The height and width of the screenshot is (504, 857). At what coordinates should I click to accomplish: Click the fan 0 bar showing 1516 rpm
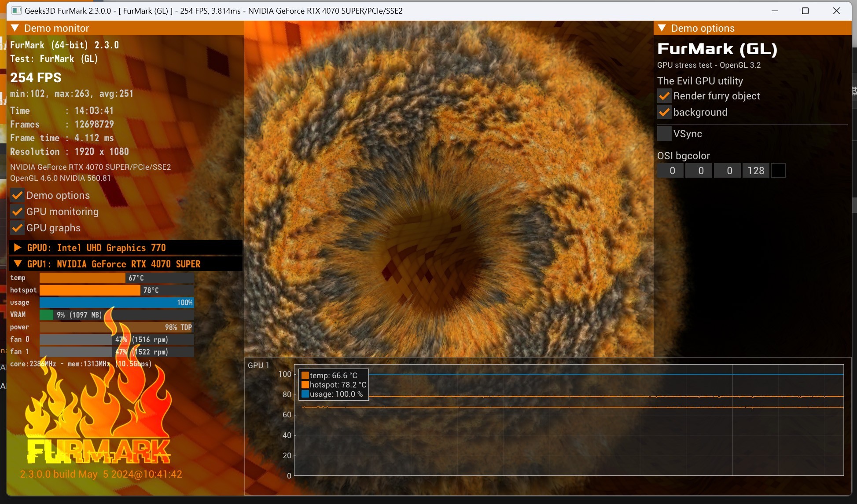pos(117,340)
